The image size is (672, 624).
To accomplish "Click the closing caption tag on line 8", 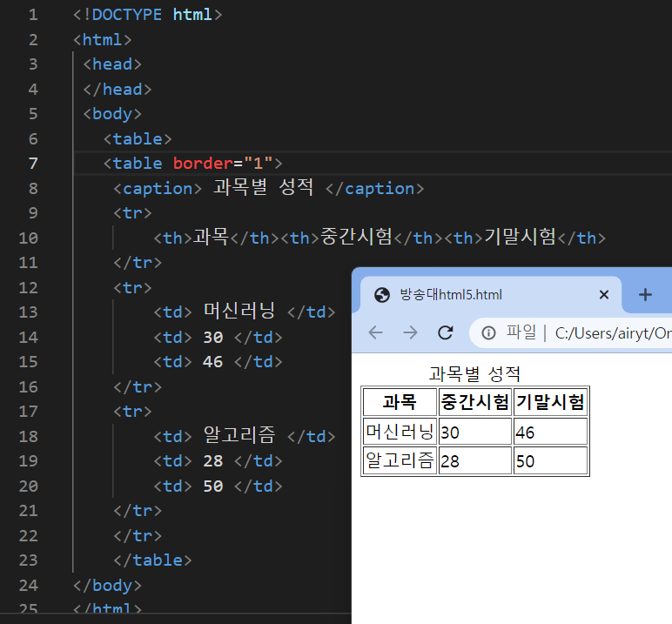I will click(x=374, y=189).
